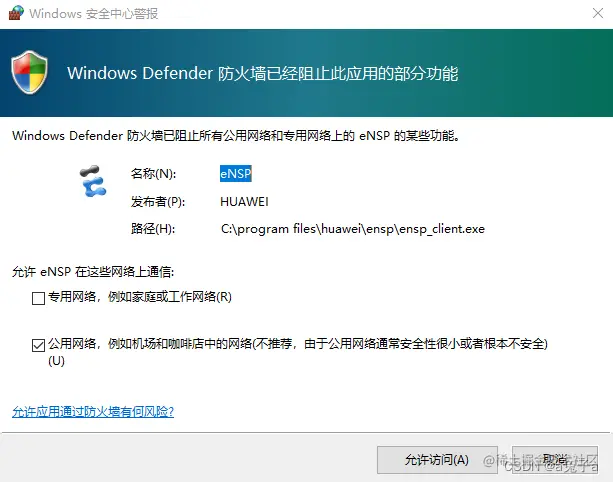Click the path C:\program files\huawei\ensp\ensp_client.exe
Image resolution: width=613 pixels, height=482 pixels.
353,229
